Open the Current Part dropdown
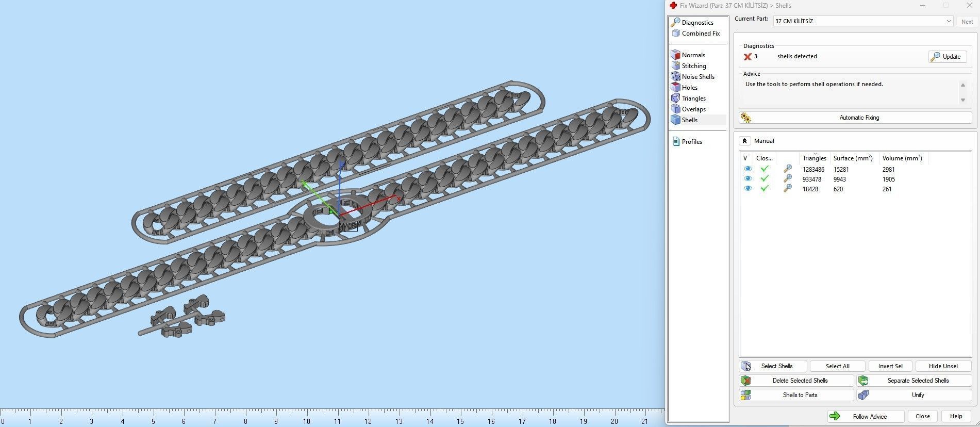The height and width of the screenshot is (427, 980). [x=863, y=21]
